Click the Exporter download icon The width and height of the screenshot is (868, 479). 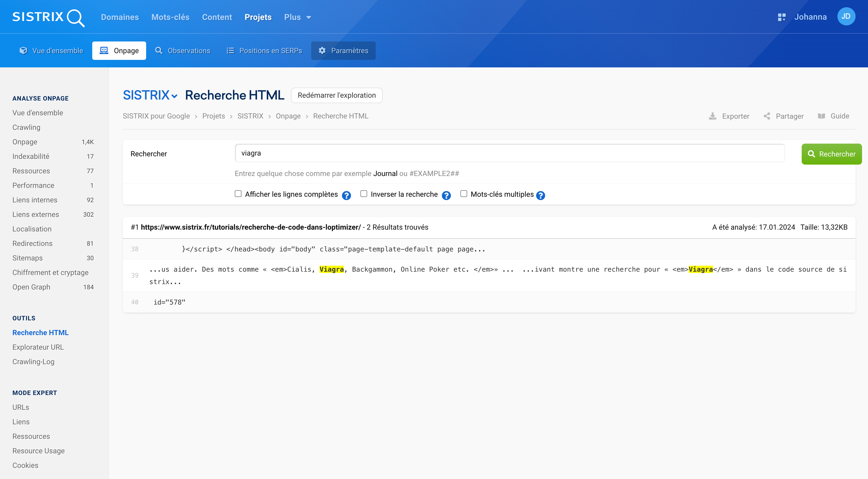coord(713,116)
